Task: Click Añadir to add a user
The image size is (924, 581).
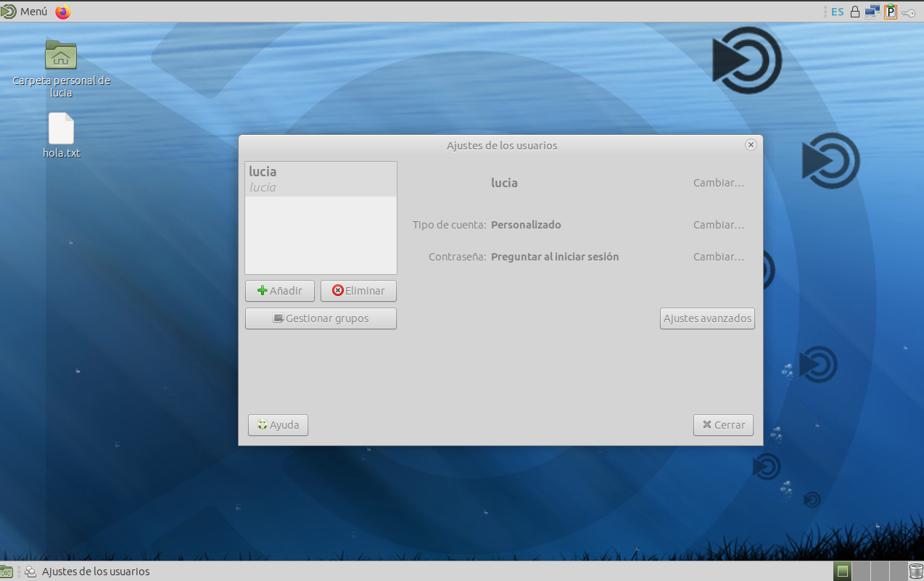Action: (x=279, y=291)
